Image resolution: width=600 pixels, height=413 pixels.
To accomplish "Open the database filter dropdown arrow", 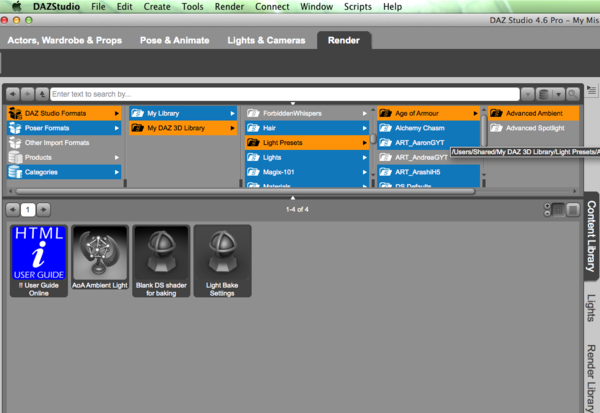I will point(558,94).
